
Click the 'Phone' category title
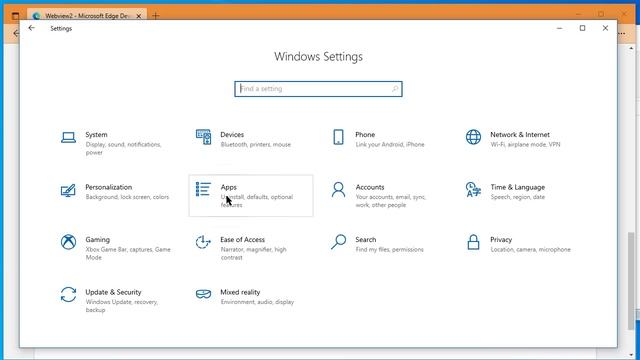click(x=365, y=135)
